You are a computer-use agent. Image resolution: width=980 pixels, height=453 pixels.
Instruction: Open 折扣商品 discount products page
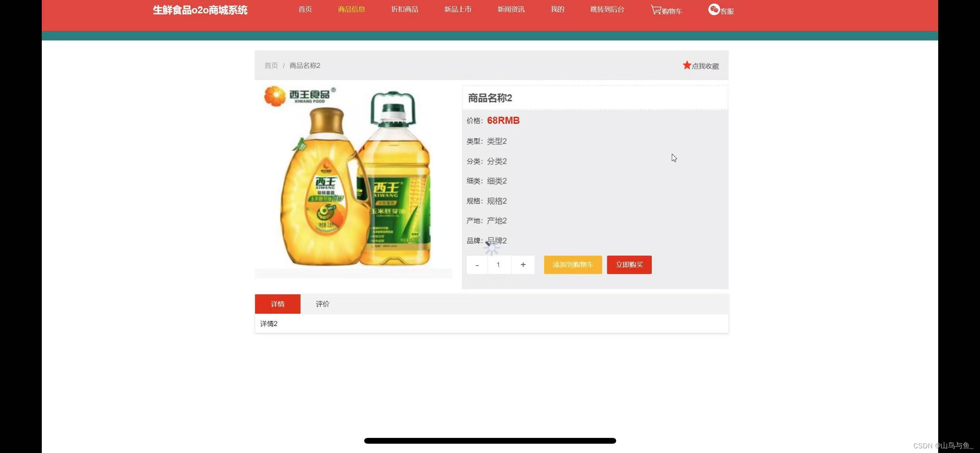coord(404,9)
